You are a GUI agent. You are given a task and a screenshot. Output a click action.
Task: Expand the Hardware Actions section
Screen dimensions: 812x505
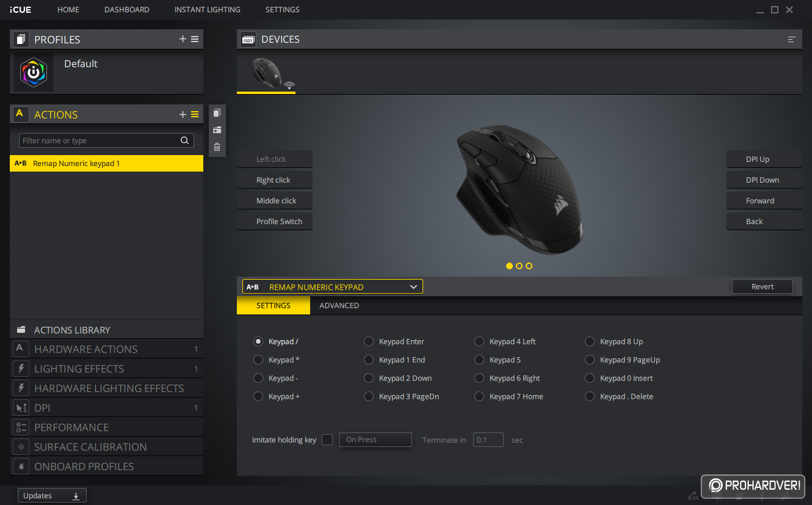[x=106, y=349]
